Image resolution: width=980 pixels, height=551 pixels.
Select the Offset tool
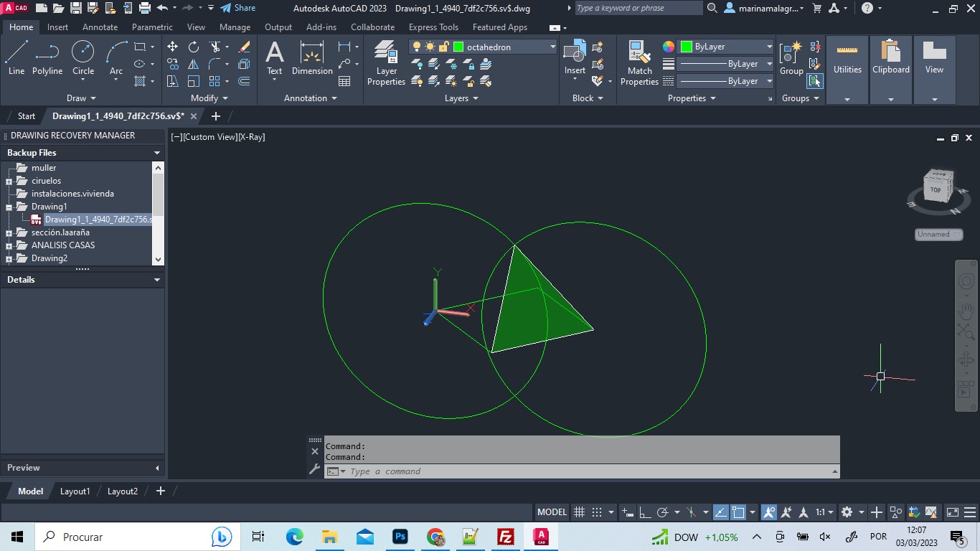244,81
